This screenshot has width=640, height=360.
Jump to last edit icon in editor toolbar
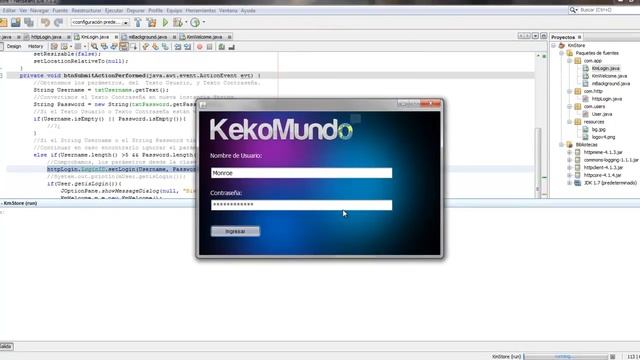(54, 47)
